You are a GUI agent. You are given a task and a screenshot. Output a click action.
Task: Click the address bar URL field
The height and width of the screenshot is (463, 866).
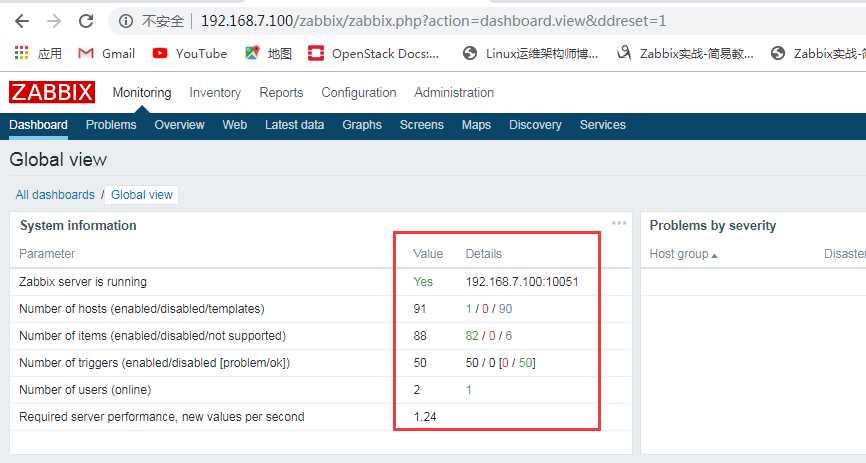(x=434, y=21)
